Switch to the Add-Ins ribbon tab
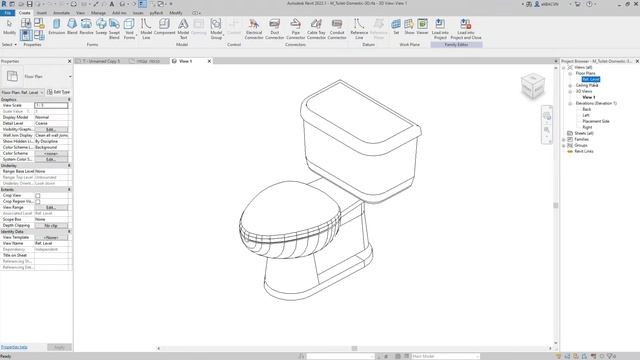The image size is (640, 360). (119, 13)
